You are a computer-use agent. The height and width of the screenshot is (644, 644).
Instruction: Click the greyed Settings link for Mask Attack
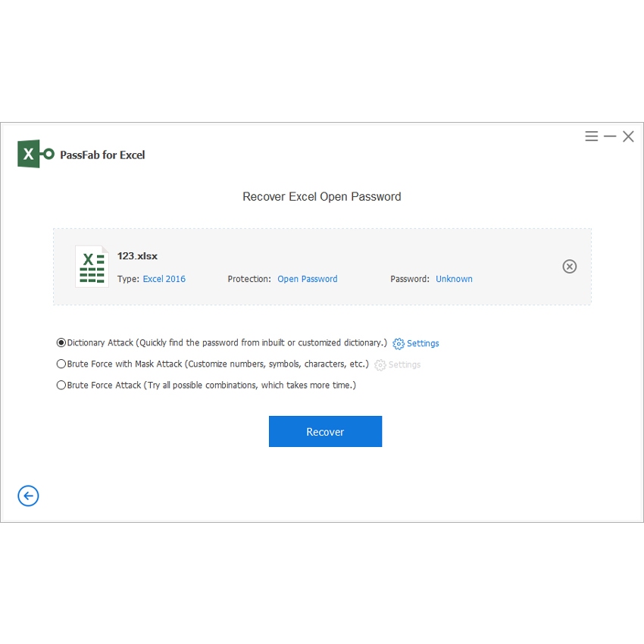(x=405, y=365)
